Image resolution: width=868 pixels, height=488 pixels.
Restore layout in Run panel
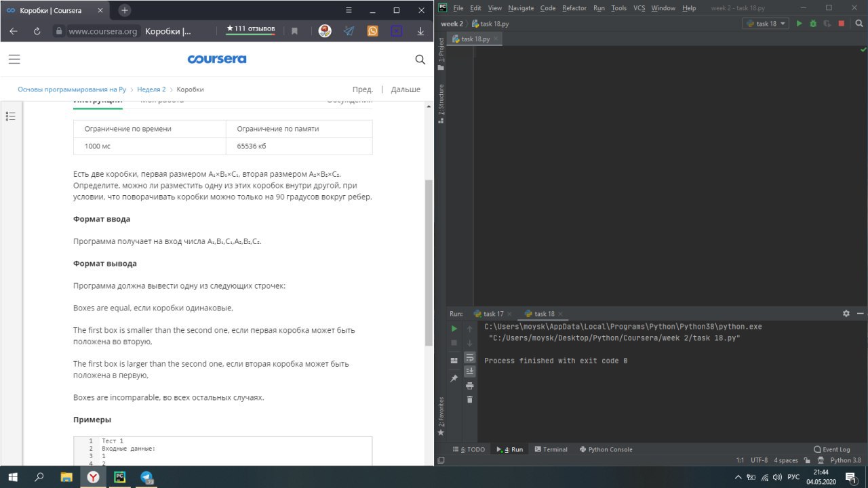(x=454, y=360)
